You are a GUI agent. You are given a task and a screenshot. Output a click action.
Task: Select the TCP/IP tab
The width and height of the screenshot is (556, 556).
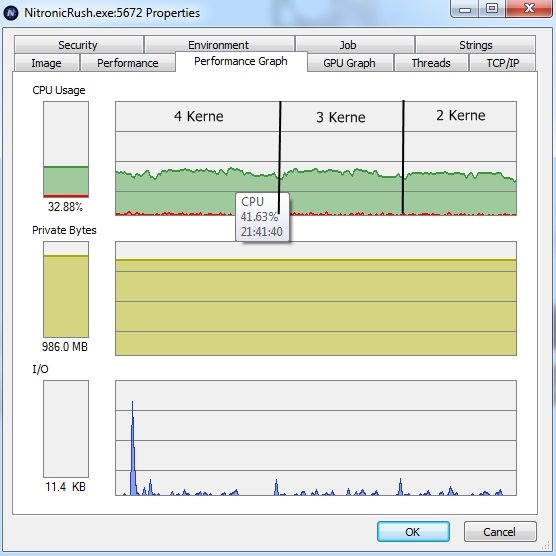(x=502, y=63)
